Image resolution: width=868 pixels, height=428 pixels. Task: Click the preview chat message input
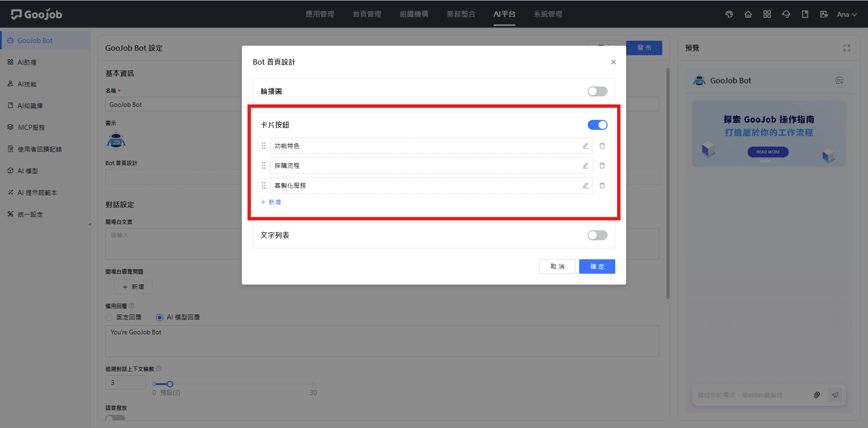(x=753, y=395)
